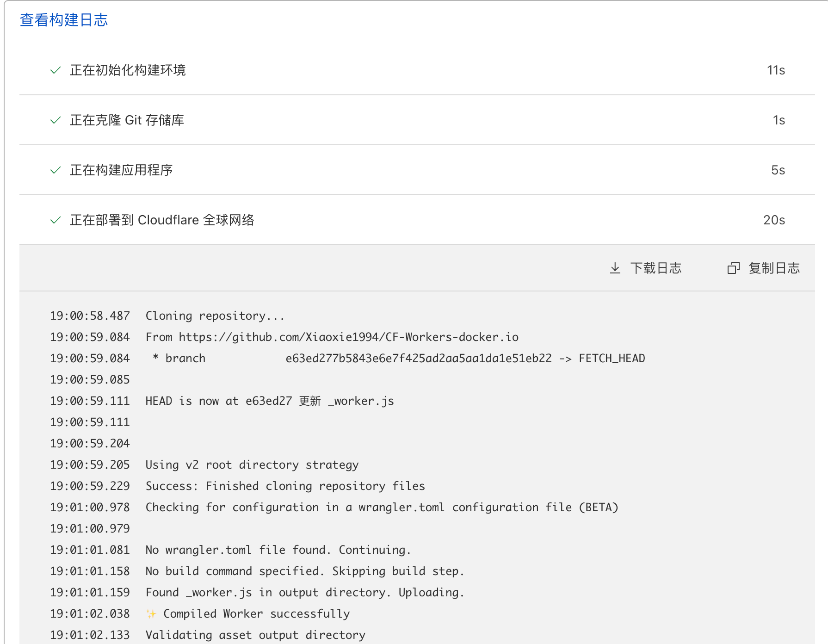Image resolution: width=828 pixels, height=644 pixels.
Task: Click 'Found _worker.js in output directory' line
Action: pyautogui.click(x=305, y=593)
